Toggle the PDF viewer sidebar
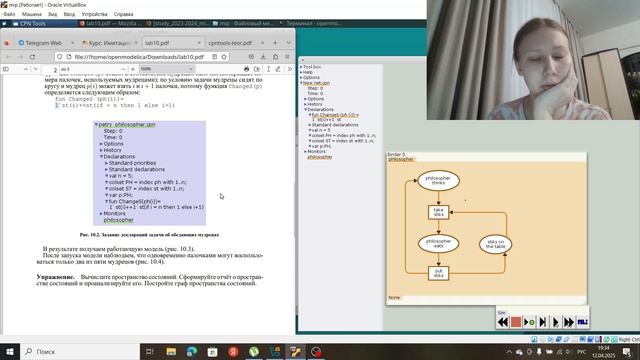 6,69
